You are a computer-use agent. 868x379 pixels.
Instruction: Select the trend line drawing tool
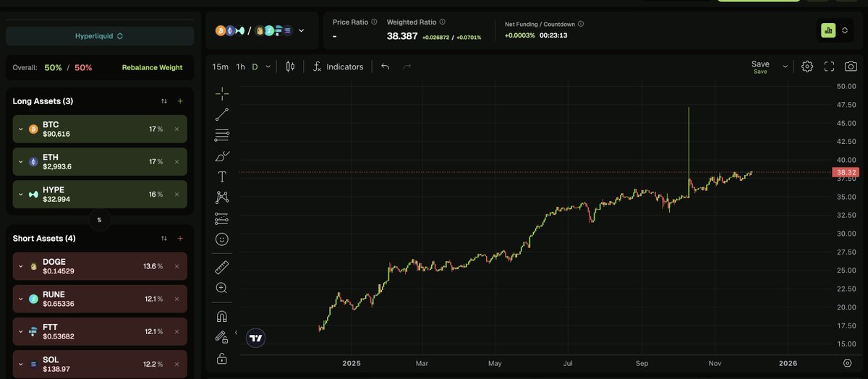pos(222,114)
